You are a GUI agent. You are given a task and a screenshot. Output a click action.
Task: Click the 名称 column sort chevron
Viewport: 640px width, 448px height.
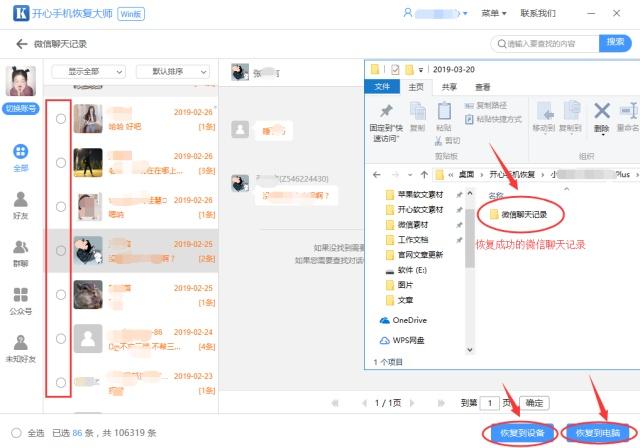[566, 189]
